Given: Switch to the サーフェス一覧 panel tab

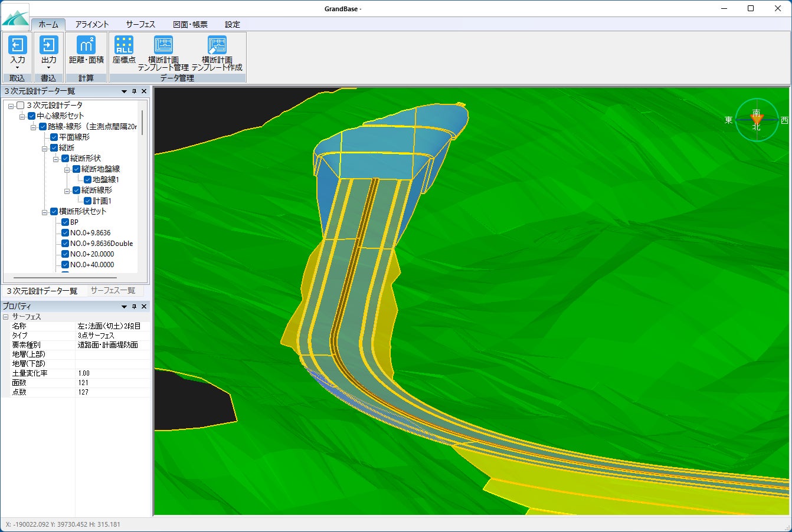Looking at the screenshot, I should pos(113,291).
